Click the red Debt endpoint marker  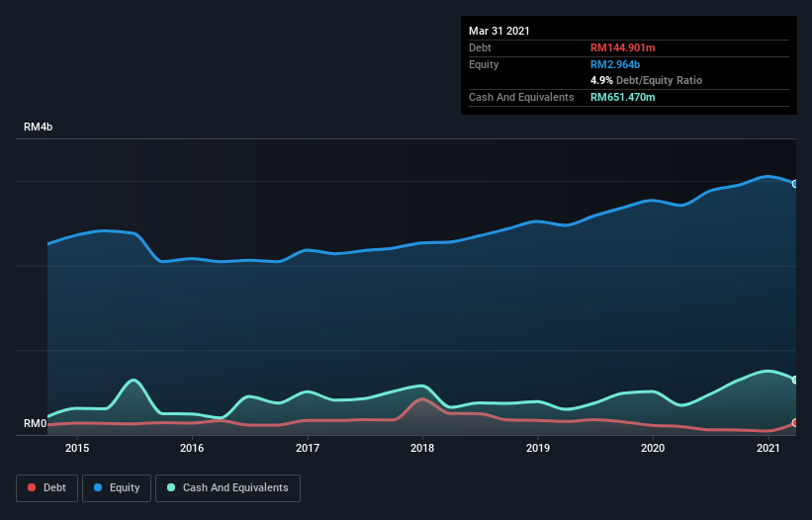(795, 423)
